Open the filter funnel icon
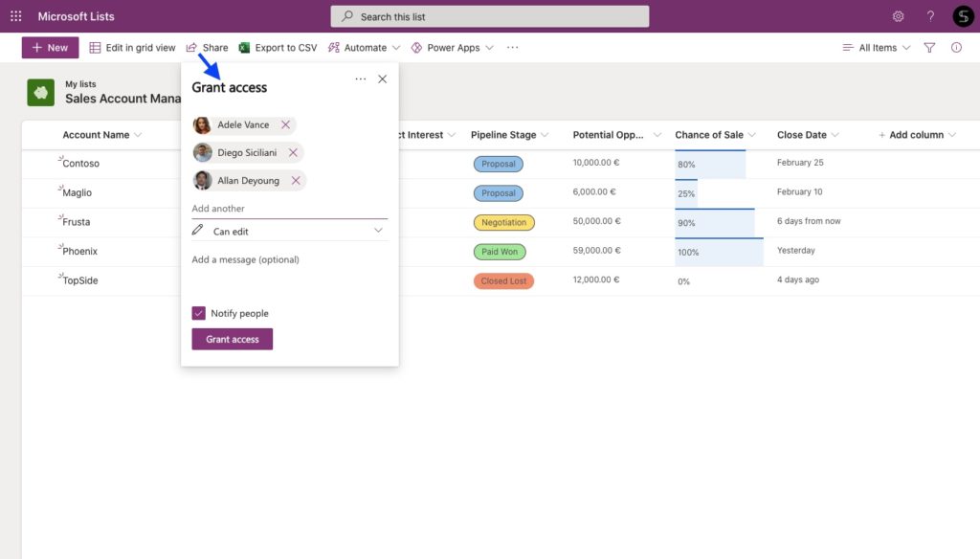The height and width of the screenshot is (559, 980). (929, 48)
